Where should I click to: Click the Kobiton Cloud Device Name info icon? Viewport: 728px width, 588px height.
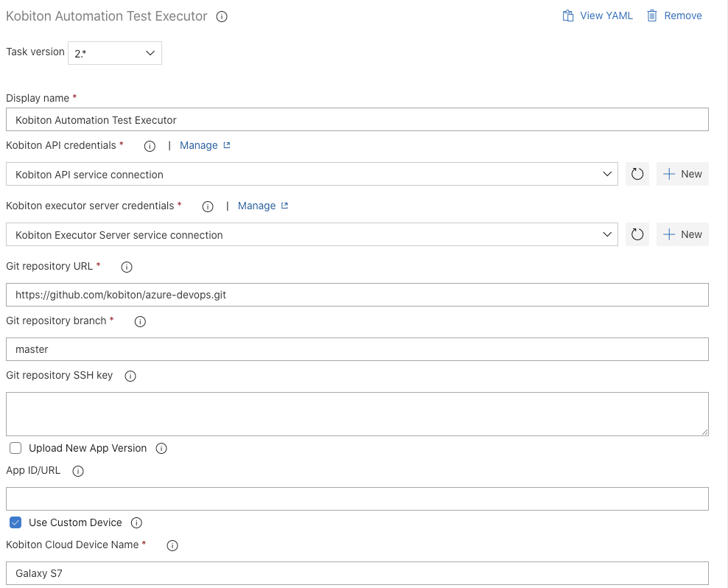click(172, 545)
